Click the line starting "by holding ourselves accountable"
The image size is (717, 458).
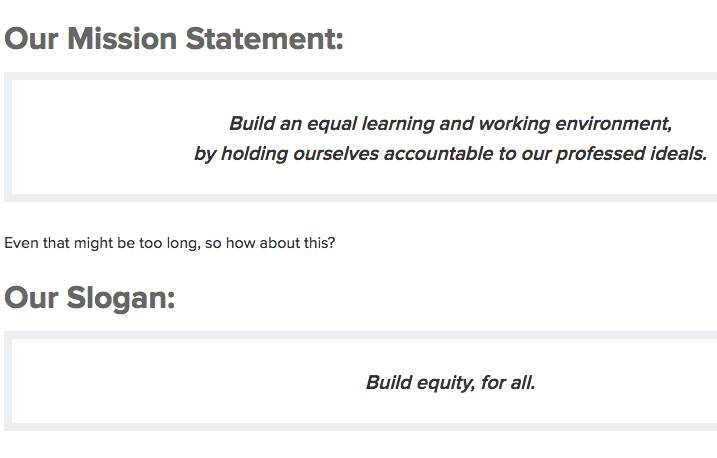450,154
